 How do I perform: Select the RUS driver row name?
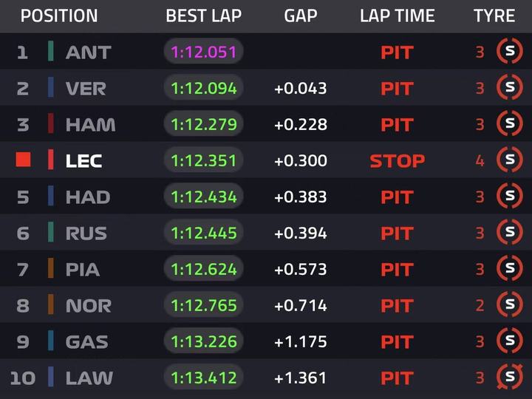[x=86, y=233]
